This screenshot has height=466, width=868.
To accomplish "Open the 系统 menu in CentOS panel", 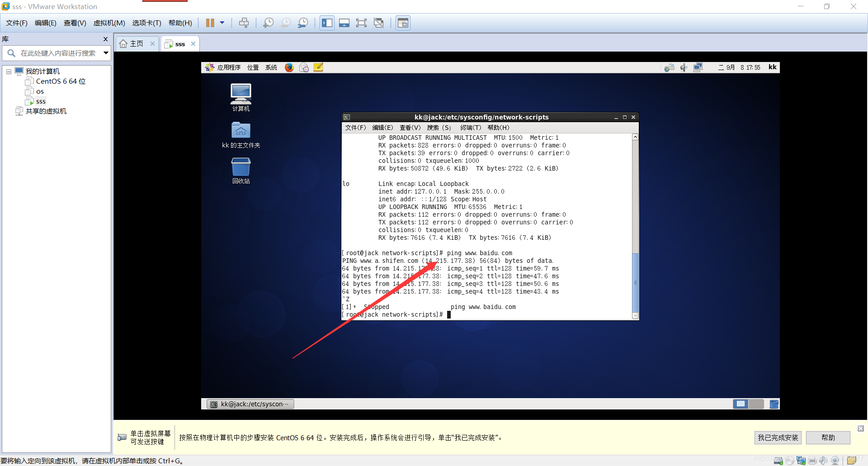I will tap(271, 67).
